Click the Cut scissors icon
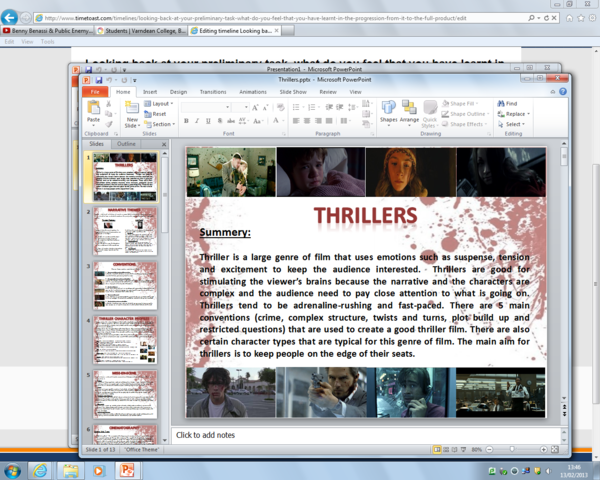This screenshot has height=480, width=600. point(109,103)
